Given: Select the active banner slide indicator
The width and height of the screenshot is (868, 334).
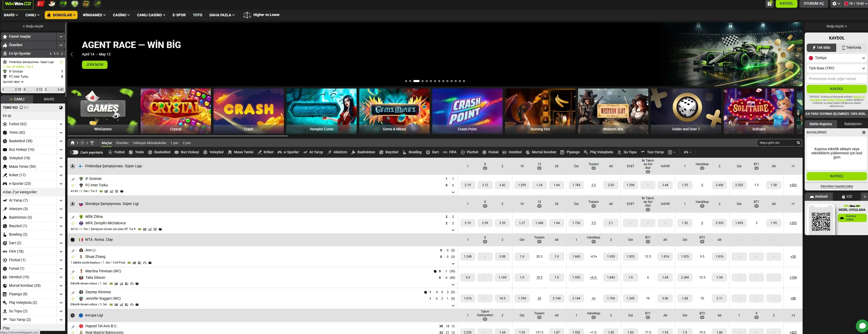Looking at the screenshot, I should point(416,81).
